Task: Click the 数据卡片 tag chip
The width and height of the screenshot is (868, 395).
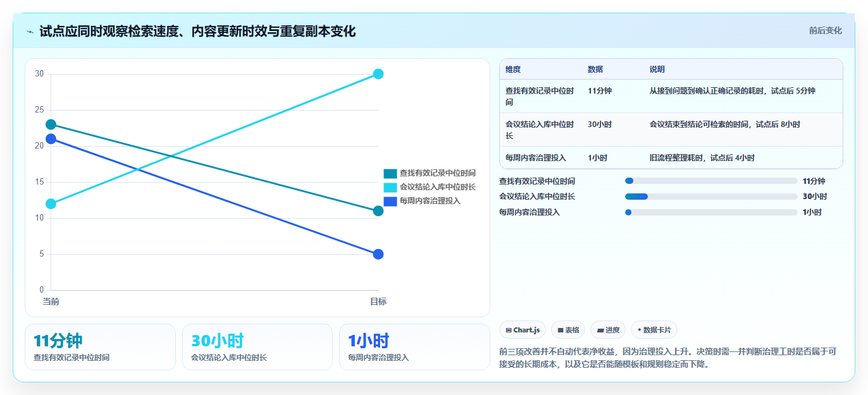Action: (654, 330)
